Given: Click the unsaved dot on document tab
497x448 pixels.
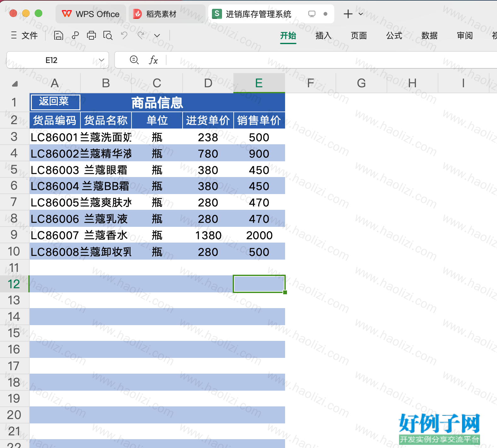Looking at the screenshot, I should [x=325, y=14].
